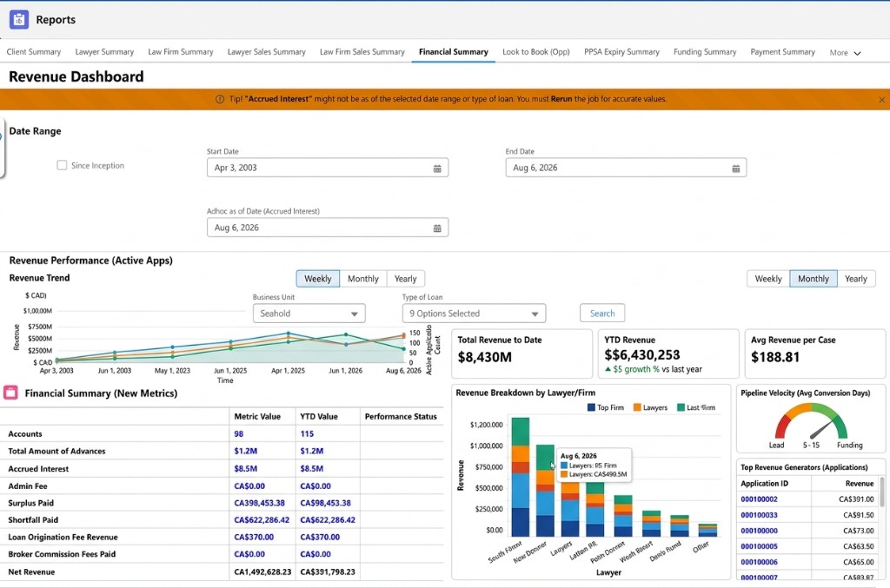Switch to the Lawyer Summary tab
The image size is (890, 588).
104,51
